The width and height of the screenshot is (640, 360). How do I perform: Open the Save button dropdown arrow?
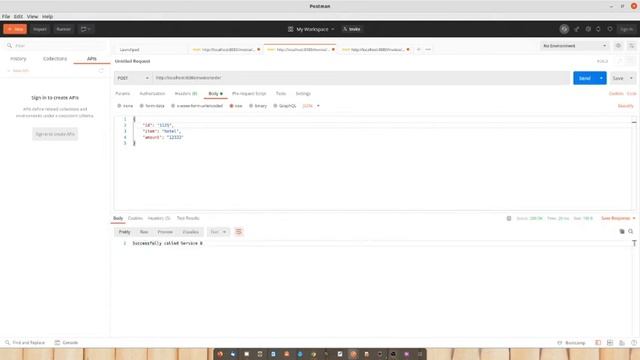(x=631, y=78)
